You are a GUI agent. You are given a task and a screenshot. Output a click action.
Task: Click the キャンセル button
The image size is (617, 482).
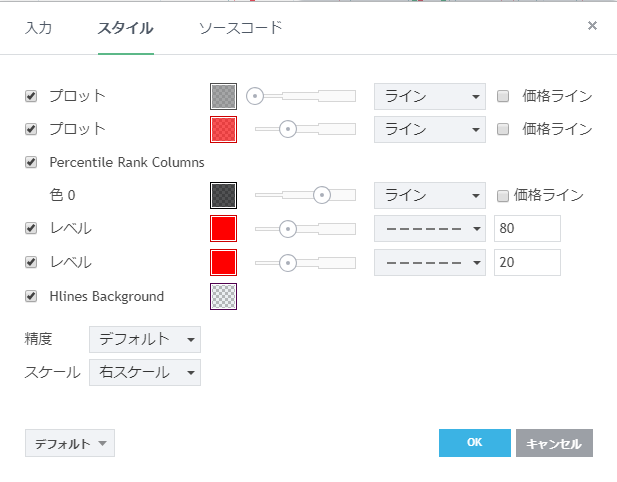[x=554, y=443]
